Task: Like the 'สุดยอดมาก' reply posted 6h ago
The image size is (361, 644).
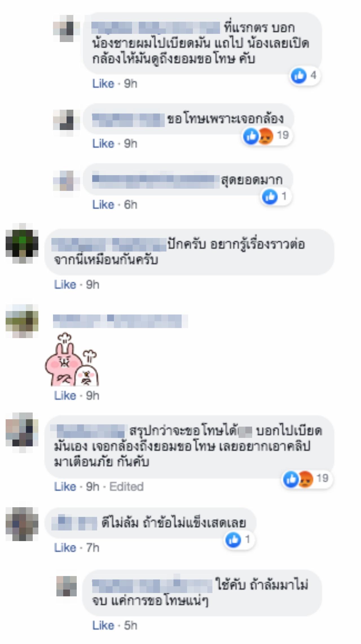Action: pos(103,205)
